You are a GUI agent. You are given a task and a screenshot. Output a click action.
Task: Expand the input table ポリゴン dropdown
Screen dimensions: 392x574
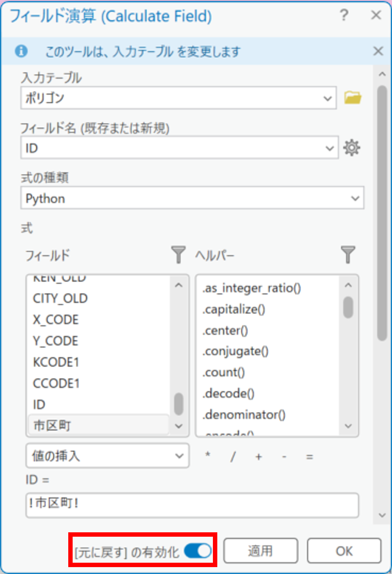tap(327, 98)
